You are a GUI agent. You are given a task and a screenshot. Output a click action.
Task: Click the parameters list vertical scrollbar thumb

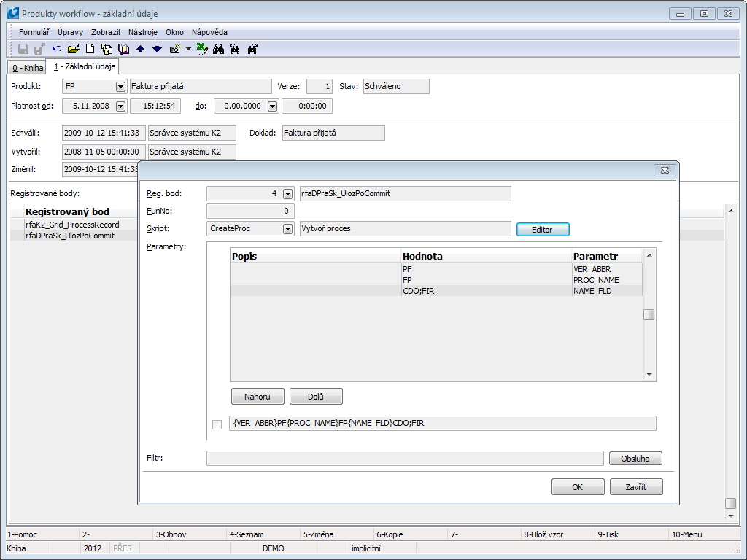pos(648,315)
